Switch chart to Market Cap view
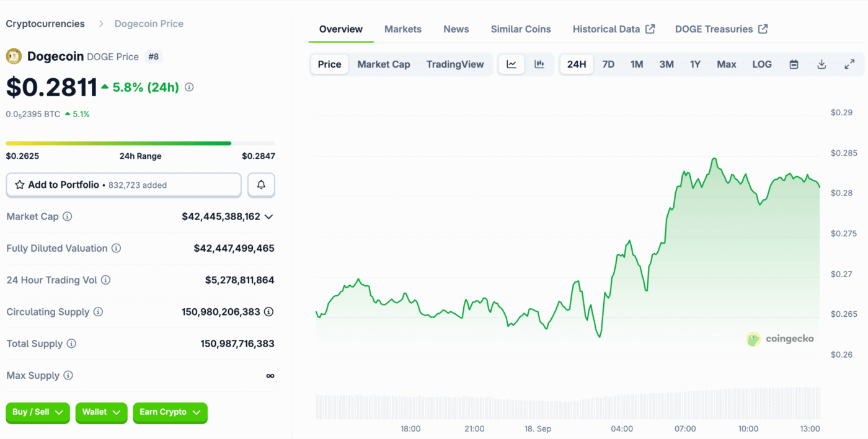Viewport: 868px width, 439px height. [384, 64]
